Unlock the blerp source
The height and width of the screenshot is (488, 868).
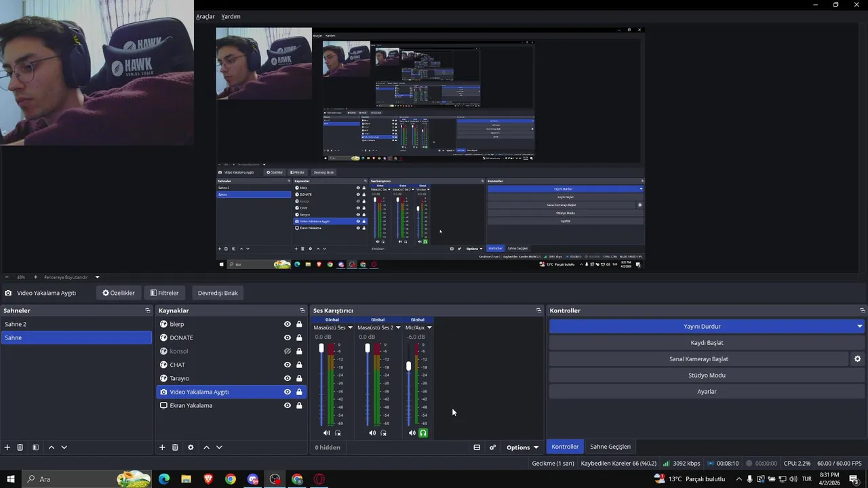299,324
